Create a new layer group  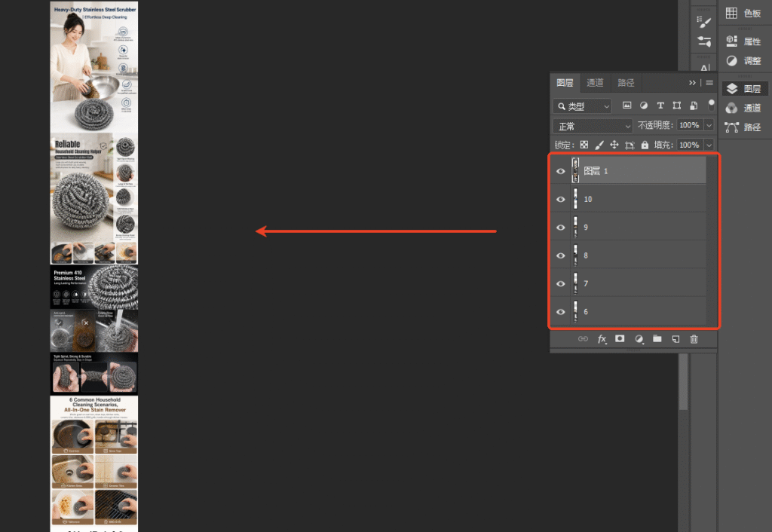657,338
